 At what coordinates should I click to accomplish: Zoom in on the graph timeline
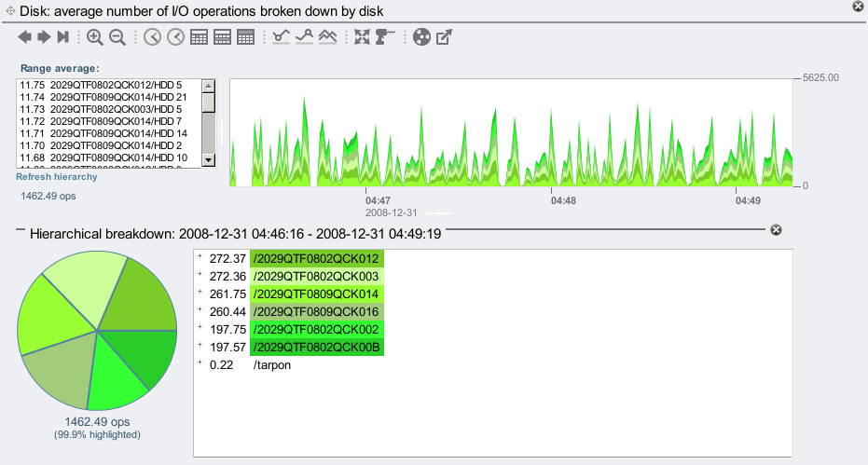click(95, 37)
